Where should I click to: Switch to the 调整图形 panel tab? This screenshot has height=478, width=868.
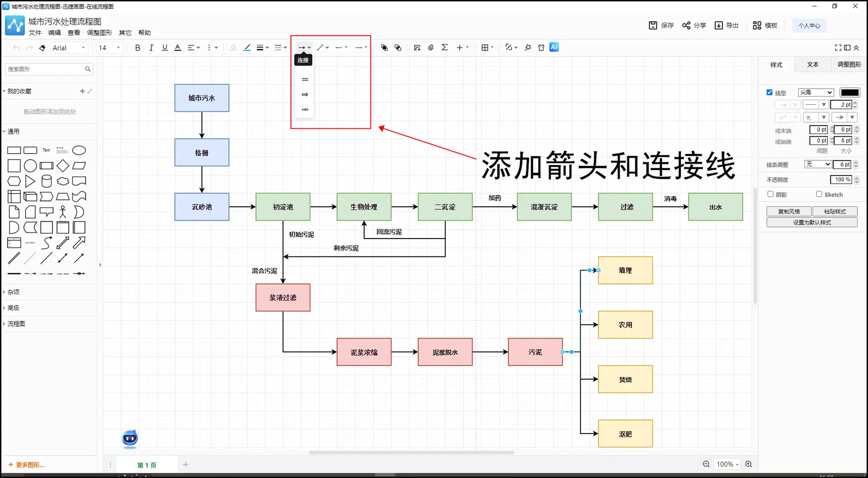coord(849,64)
